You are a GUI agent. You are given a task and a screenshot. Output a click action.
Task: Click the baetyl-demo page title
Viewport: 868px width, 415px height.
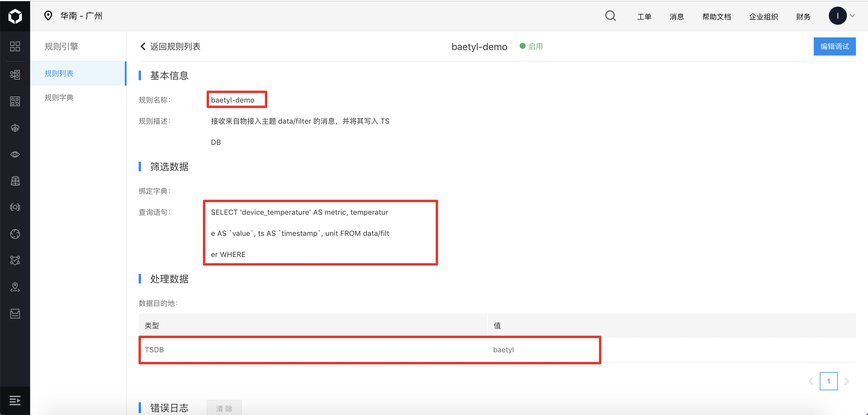coord(479,46)
